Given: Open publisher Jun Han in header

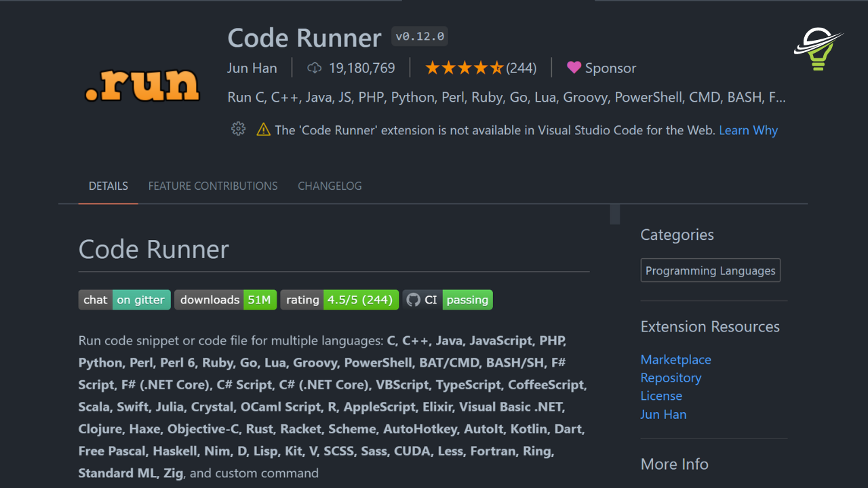Looking at the screenshot, I should pos(252,68).
